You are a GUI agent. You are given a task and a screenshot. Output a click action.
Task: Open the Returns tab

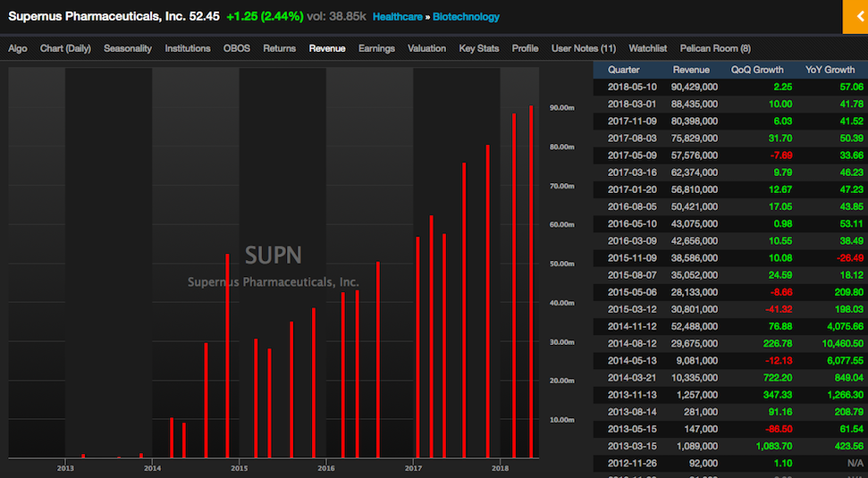280,48
